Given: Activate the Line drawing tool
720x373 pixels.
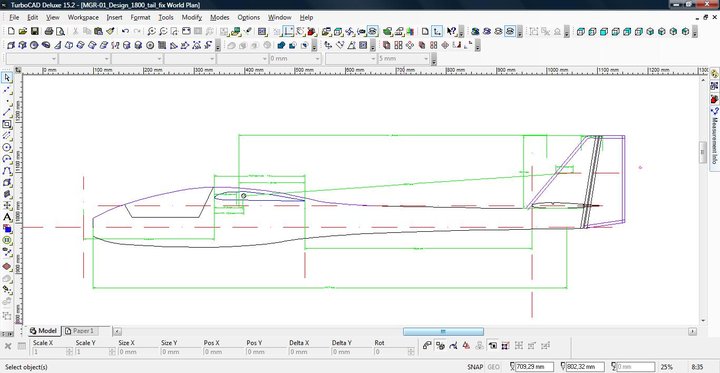Looking at the screenshot, I should [x=7, y=113].
